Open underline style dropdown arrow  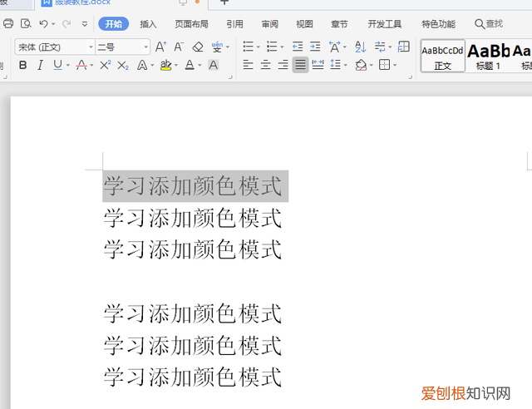click(x=68, y=65)
